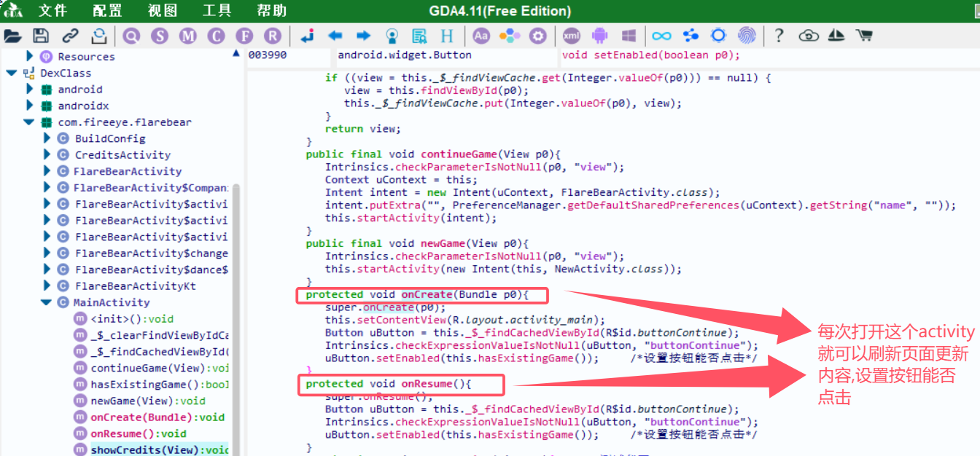Collapse the MainActivity class node
This screenshot has height=456, width=980.
pos(46,302)
